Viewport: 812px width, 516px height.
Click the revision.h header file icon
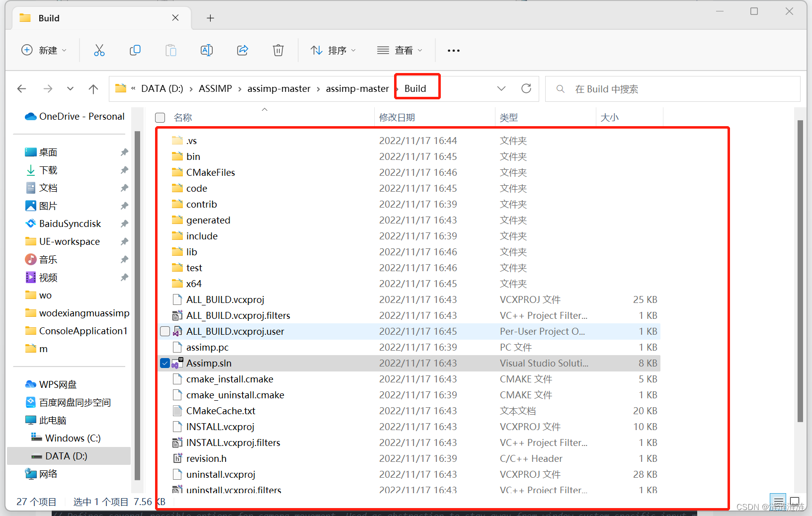(177, 458)
